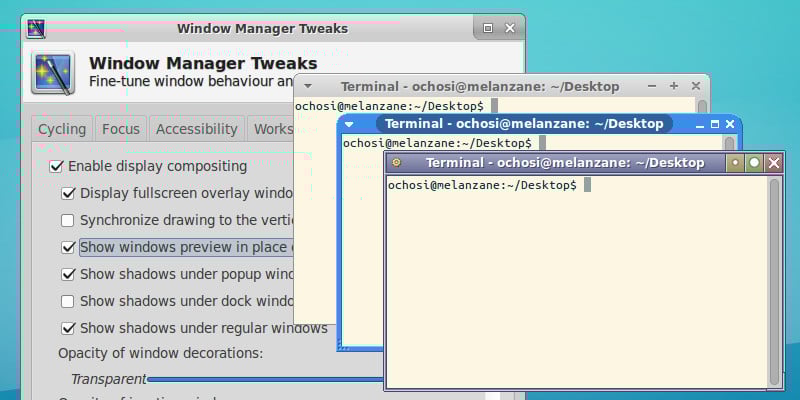Image resolution: width=800 pixels, height=400 pixels.
Task: Click the large wand icon in header
Action: (53, 72)
